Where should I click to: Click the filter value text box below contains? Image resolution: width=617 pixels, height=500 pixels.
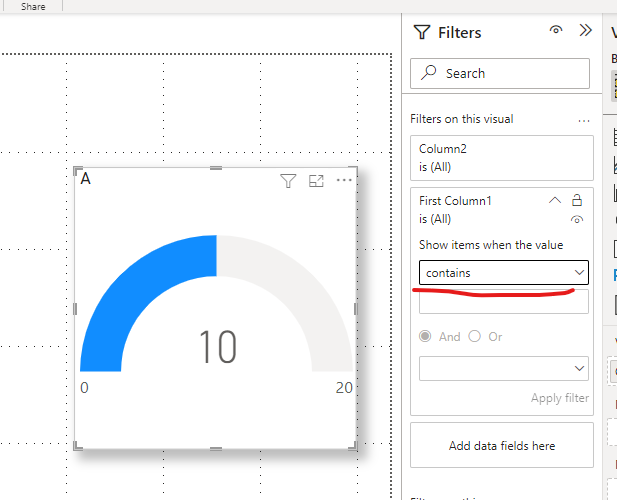[x=504, y=303]
